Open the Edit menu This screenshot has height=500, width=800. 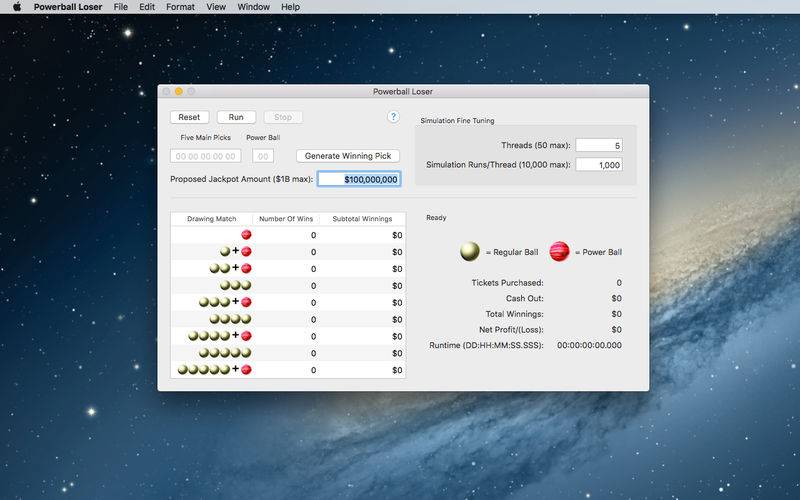[x=147, y=7]
